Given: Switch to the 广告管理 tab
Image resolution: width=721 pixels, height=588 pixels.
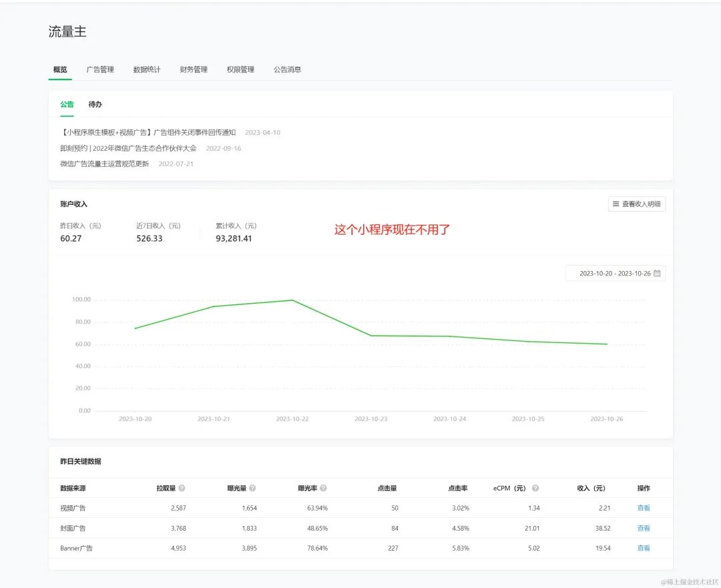Looking at the screenshot, I should coord(100,69).
